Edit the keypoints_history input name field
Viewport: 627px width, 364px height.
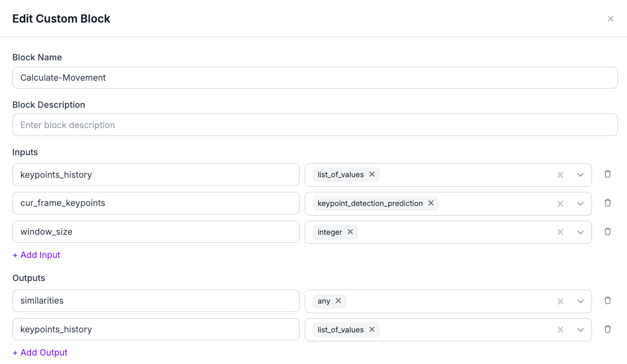coord(156,174)
